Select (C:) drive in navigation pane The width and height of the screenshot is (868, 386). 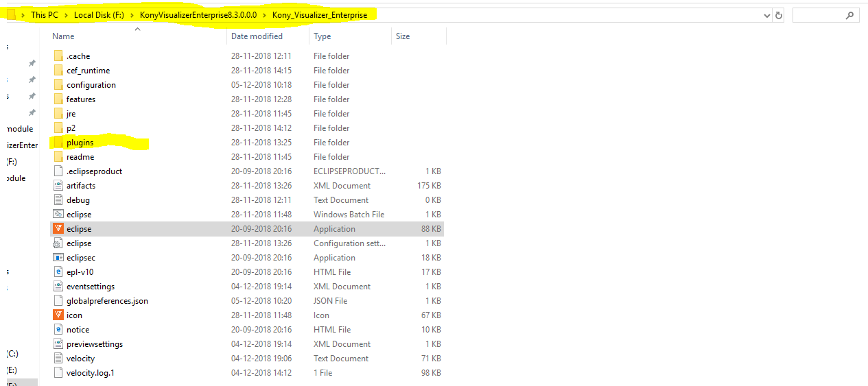[12, 354]
